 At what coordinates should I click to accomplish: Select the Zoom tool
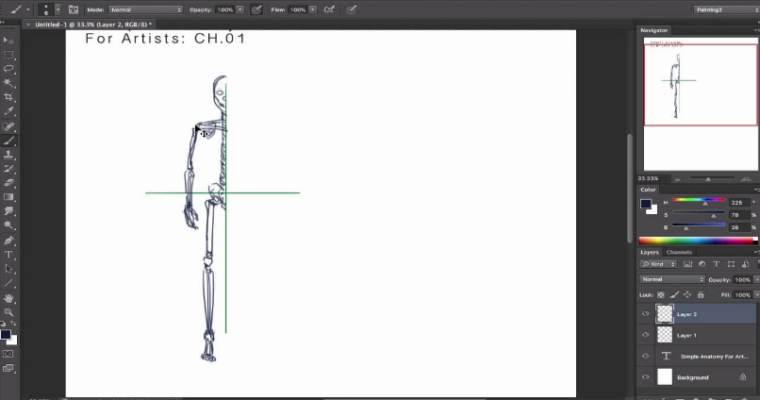click(x=8, y=312)
